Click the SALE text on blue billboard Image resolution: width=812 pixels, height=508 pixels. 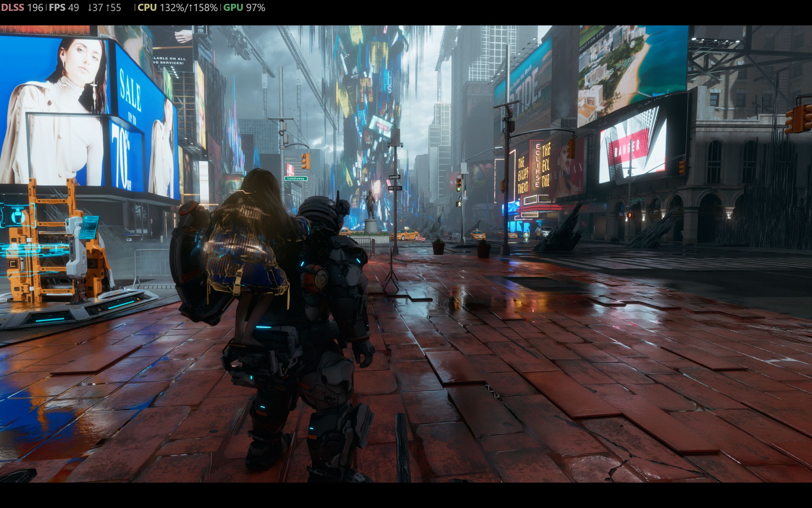point(130,91)
